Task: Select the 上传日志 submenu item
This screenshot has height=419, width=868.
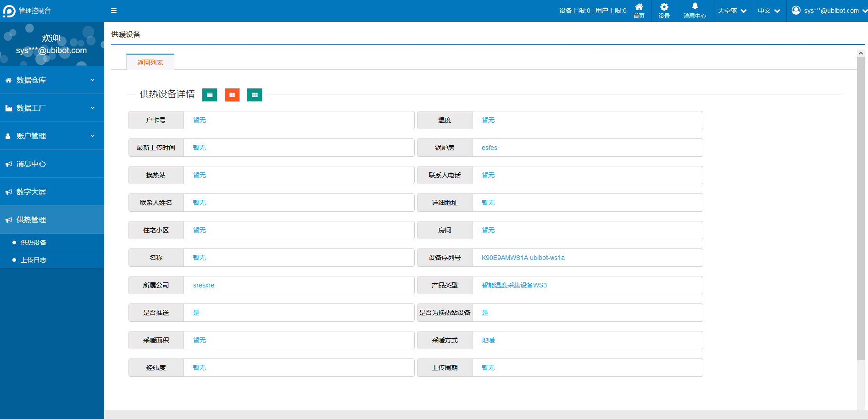Action: [x=52, y=260]
